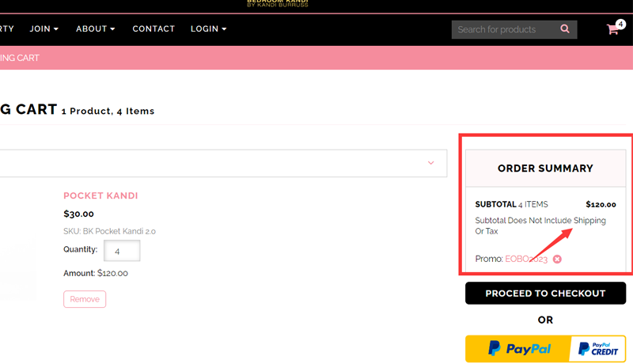Click the SKU: BK Pocket Kandi 2.0 text
Viewport: 633px width, 364px height.
109,231
